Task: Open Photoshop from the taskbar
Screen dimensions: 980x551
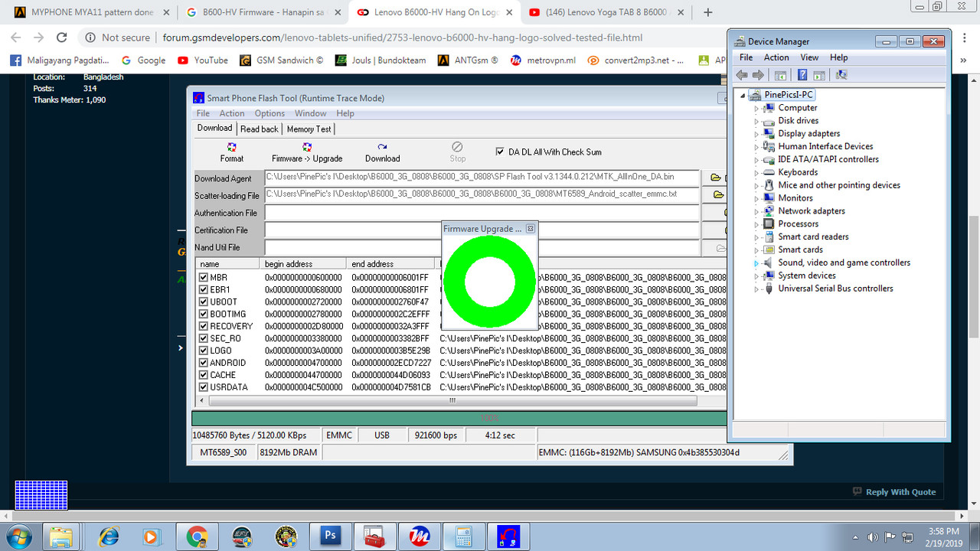Action: click(331, 536)
